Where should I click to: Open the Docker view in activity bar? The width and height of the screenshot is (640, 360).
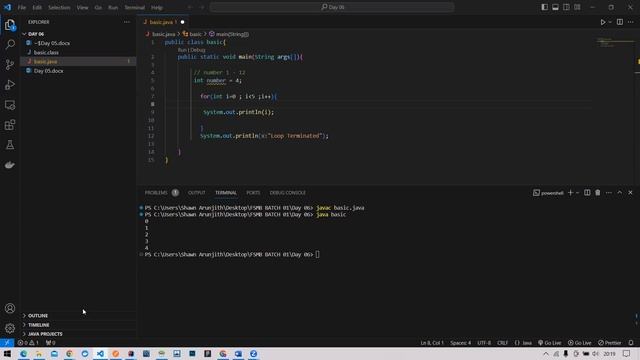10,165
